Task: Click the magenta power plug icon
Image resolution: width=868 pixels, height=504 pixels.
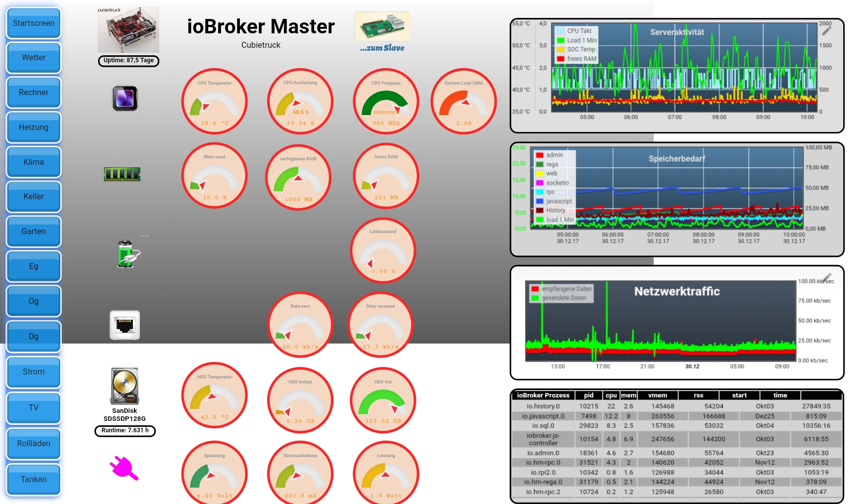Action: [123, 468]
